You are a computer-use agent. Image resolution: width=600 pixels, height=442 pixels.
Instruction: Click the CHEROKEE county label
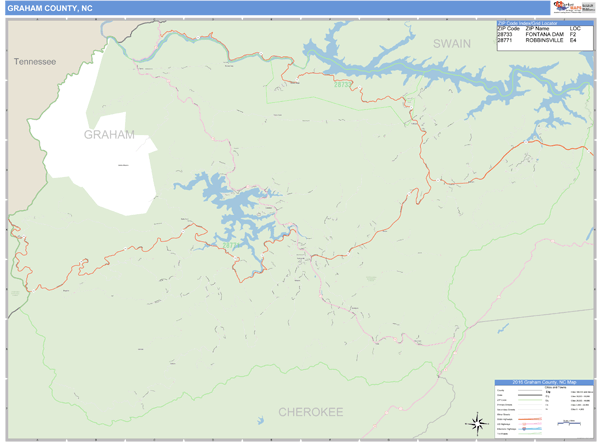pos(310,412)
